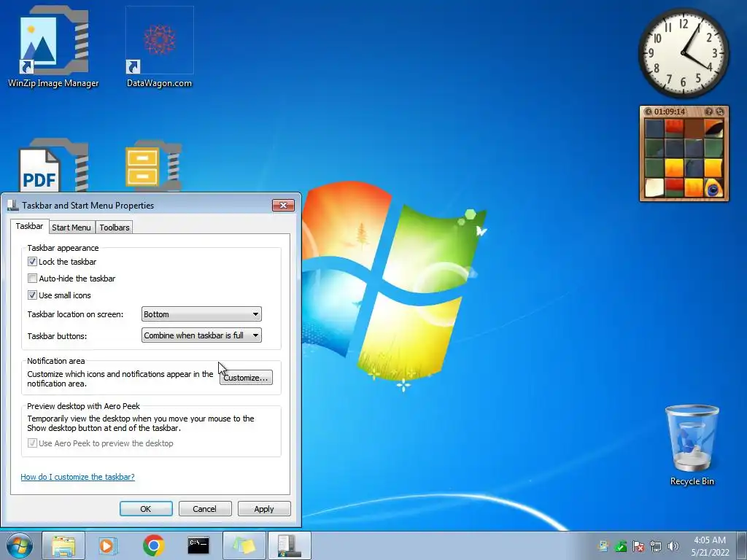Image resolution: width=747 pixels, height=560 pixels.
Task: Click Cancel in Taskbar properties dialog
Action: click(205, 508)
